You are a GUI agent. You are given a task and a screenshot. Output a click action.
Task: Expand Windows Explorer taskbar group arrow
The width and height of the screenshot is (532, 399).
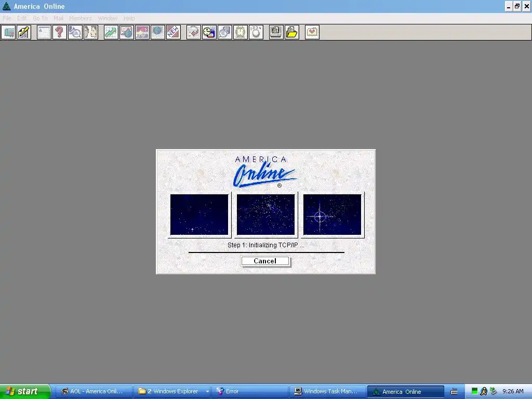pos(207,392)
